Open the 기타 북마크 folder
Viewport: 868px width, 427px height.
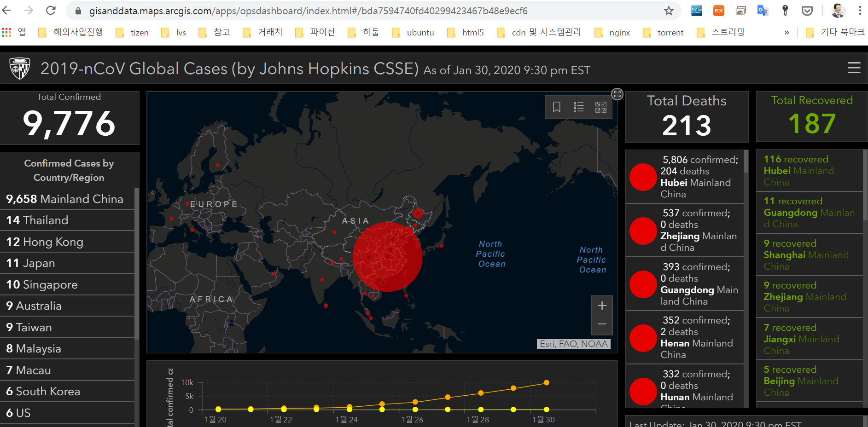point(835,32)
